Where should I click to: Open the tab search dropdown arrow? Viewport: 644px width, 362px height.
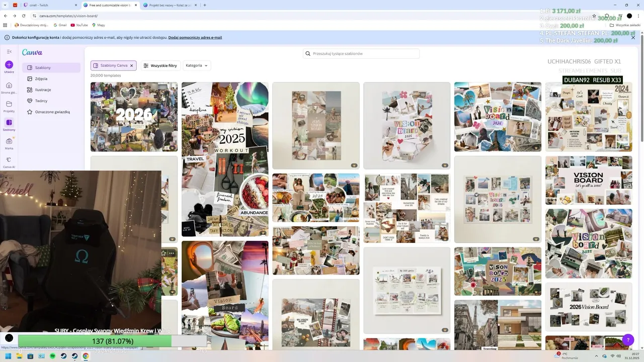tap(5, 5)
